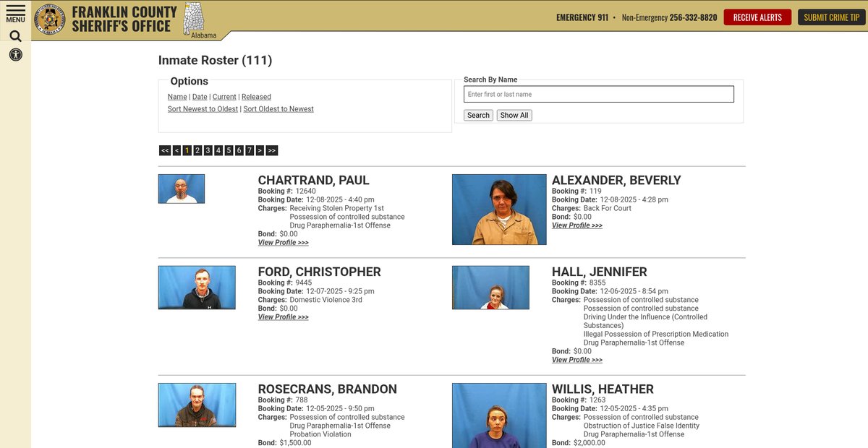Click booking date 12-07-2025 - 9:25 pm

[x=340, y=291]
